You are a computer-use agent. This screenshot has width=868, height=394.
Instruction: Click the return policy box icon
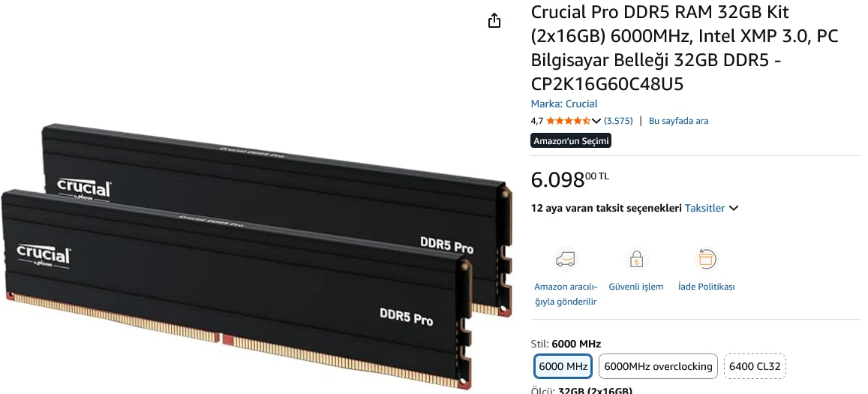click(x=707, y=260)
